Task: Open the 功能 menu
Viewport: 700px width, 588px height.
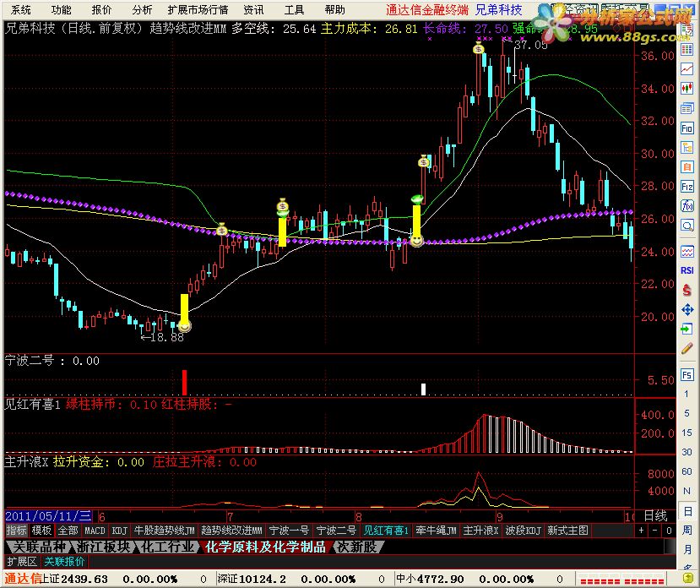Action: coord(61,9)
